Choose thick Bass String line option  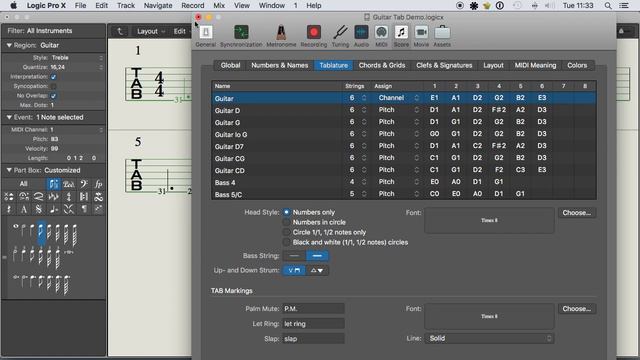(x=317, y=256)
